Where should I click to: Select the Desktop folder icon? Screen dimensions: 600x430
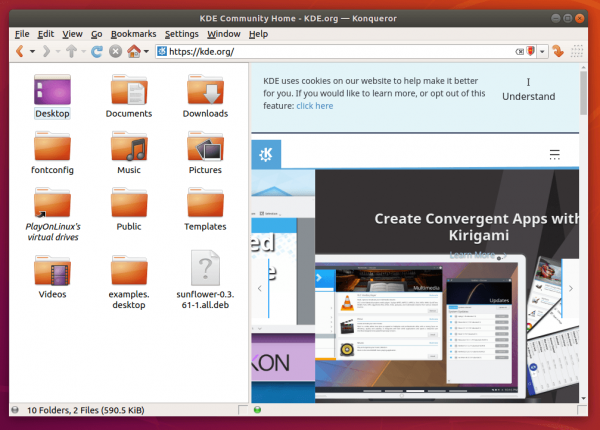click(x=52, y=90)
